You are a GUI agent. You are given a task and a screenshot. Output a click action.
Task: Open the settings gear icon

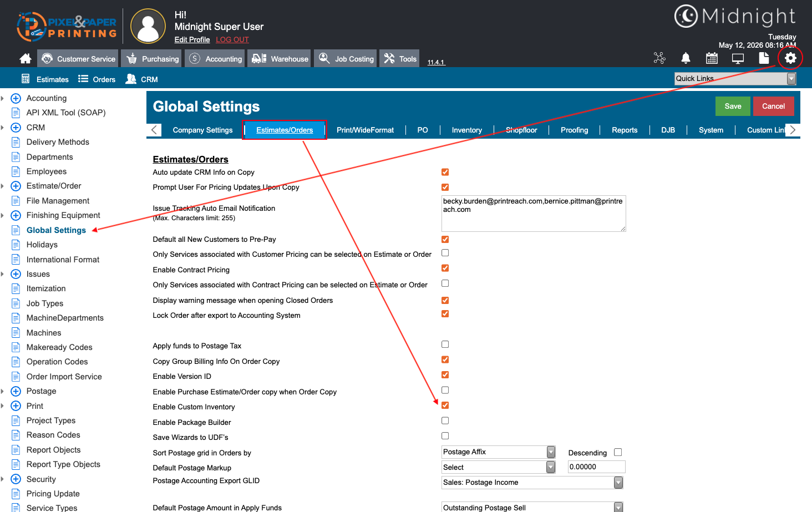click(x=790, y=58)
